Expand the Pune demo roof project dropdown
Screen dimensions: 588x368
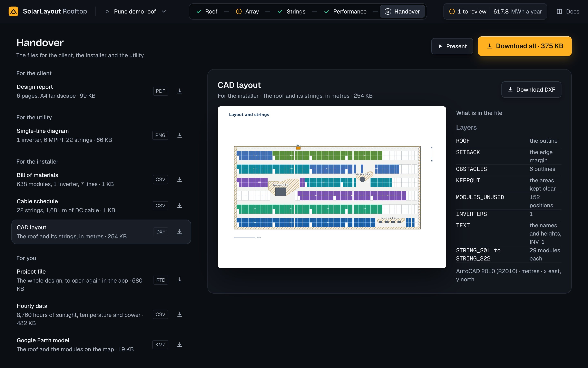pyautogui.click(x=136, y=11)
